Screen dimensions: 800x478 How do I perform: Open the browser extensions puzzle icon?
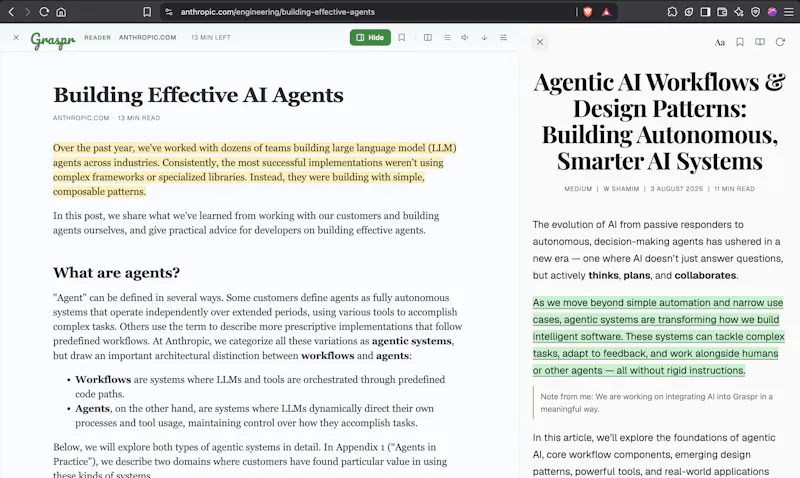[672, 12]
